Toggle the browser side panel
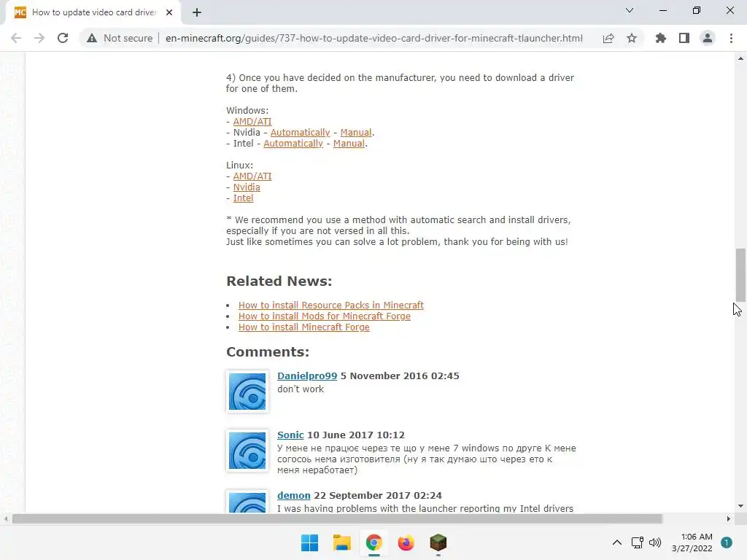The height and width of the screenshot is (560, 747). tap(684, 38)
